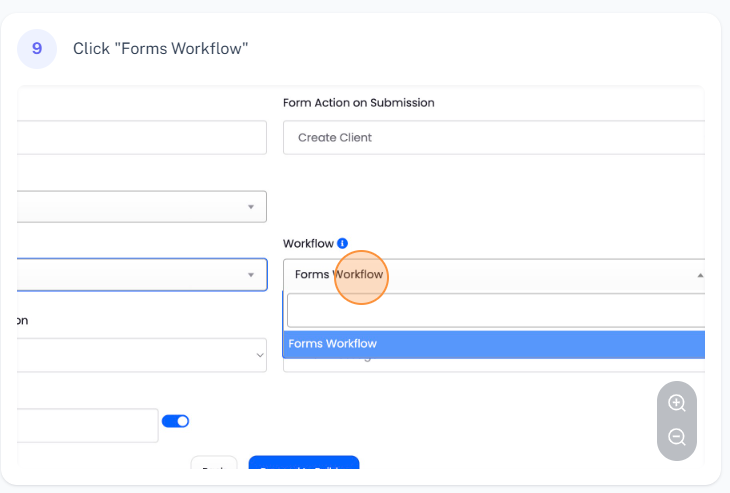Screen dimensions: 730x493
Task: Click the Workflow dropdown search field
Action: (x=496, y=310)
